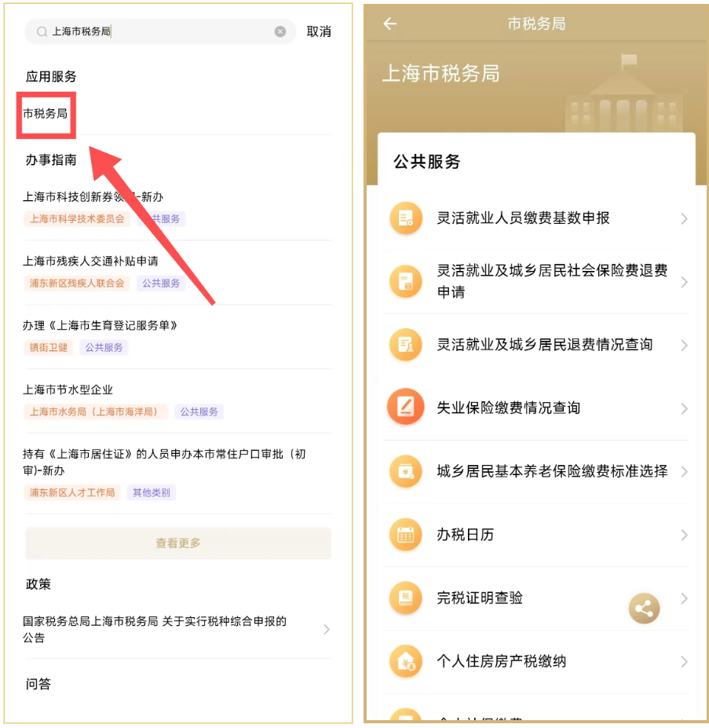Select 市税务局 under 应用服务
The height and width of the screenshot is (728, 709).
click(x=45, y=114)
